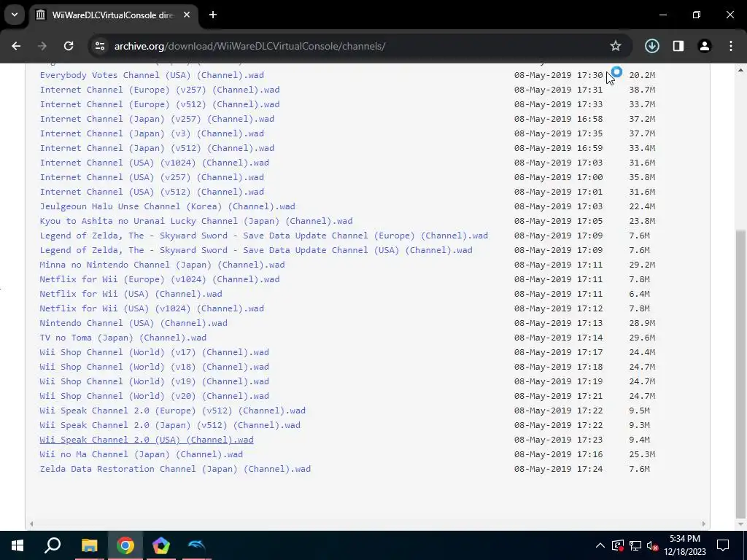Screen dimensions: 747x560
Task: Reload the archive.org page
Action: coord(69,46)
